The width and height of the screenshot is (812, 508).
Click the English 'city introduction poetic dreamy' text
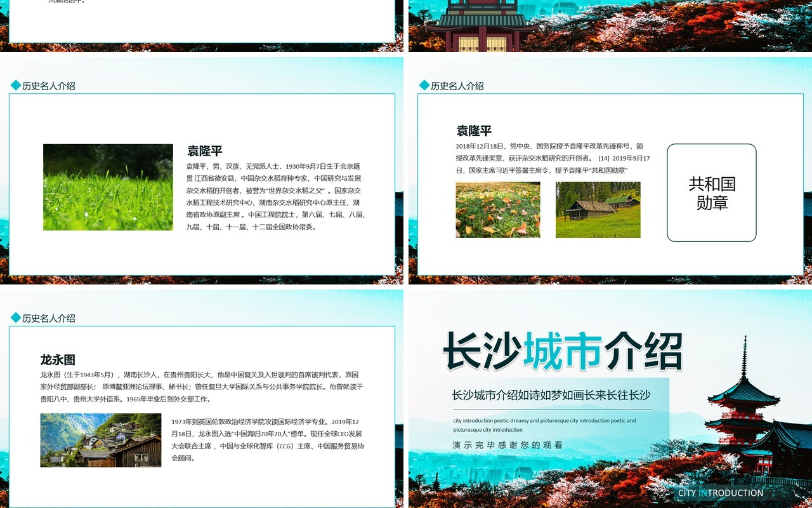click(544, 425)
